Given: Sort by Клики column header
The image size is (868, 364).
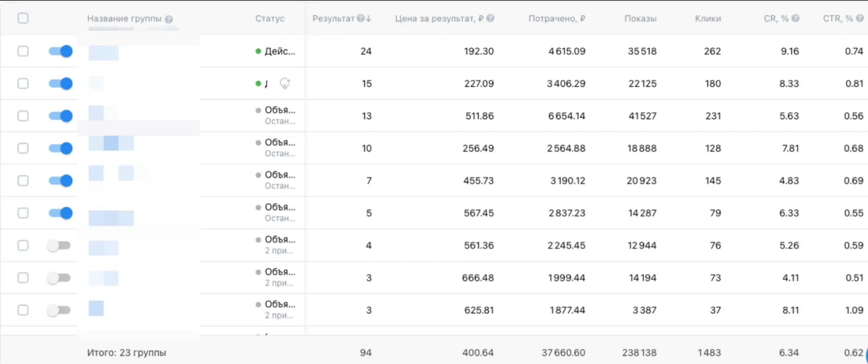Looking at the screenshot, I should click(708, 19).
